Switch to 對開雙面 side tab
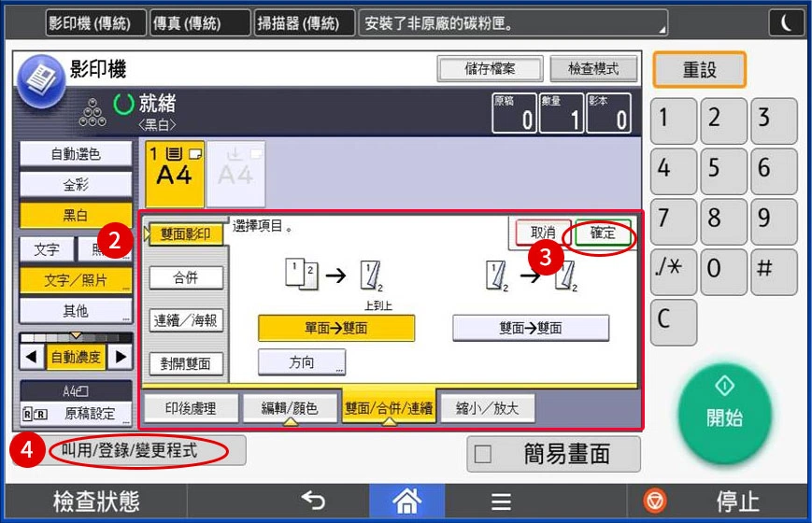812x523 pixels. pyautogui.click(x=185, y=363)
